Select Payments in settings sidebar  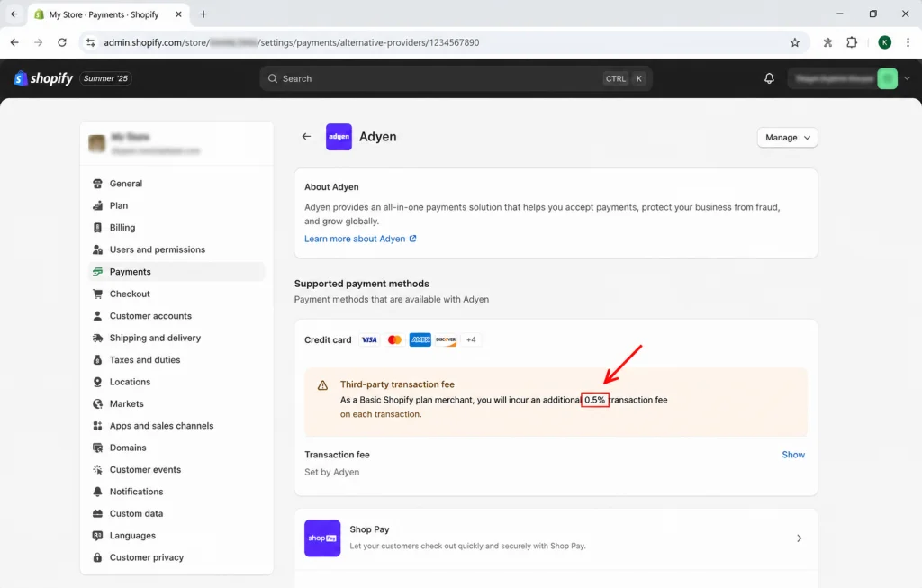coord(176,272)
